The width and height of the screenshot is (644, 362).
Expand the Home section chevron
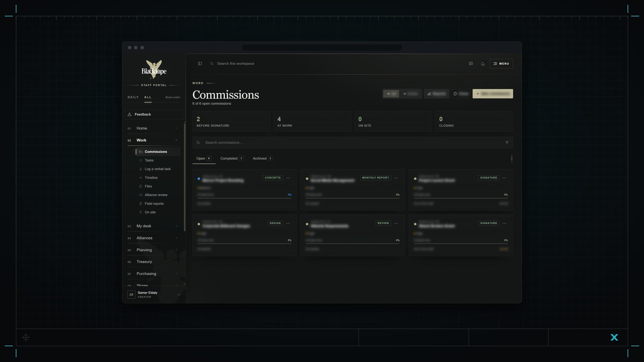coord(176,128)
